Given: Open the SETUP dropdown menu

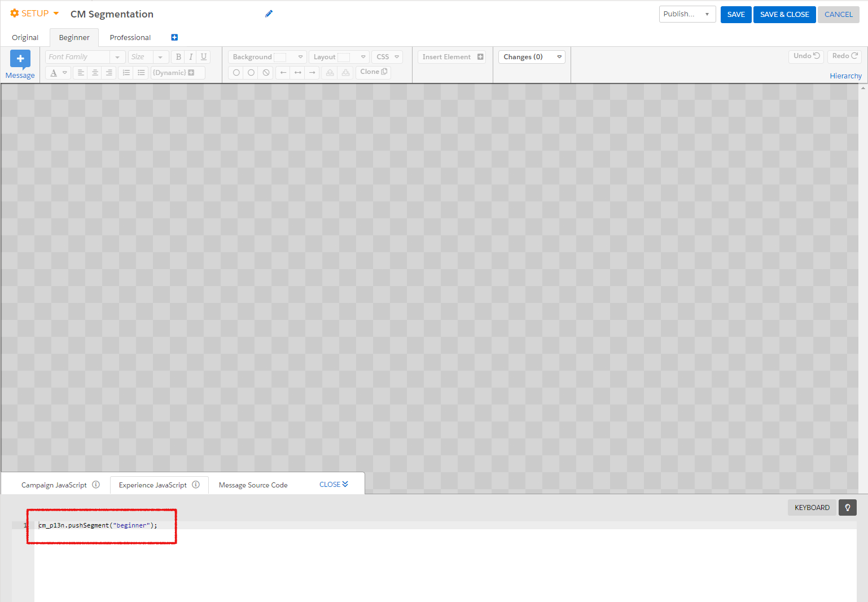Looking at the screenshot, I should [35, 14].
